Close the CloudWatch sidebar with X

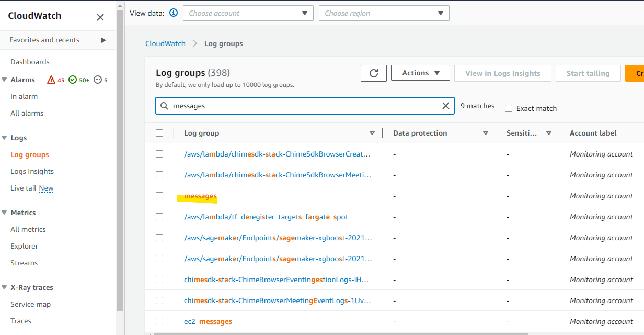[100, 17]
